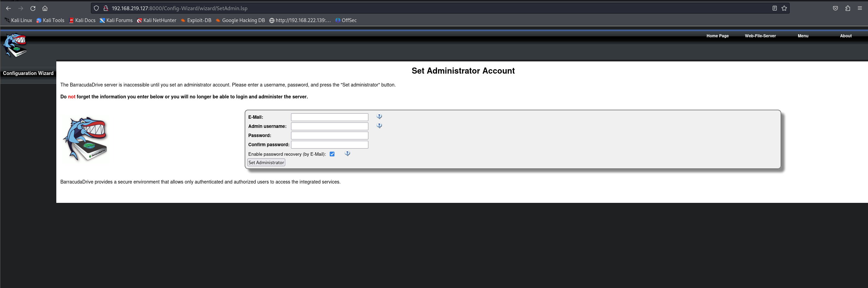Open the site Menu item
The height and width of the screenshot is (288, 868).
(x=803, y=36)
